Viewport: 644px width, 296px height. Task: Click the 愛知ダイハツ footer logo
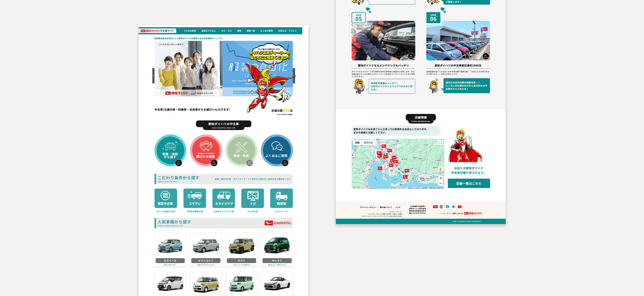pos(473,213)
